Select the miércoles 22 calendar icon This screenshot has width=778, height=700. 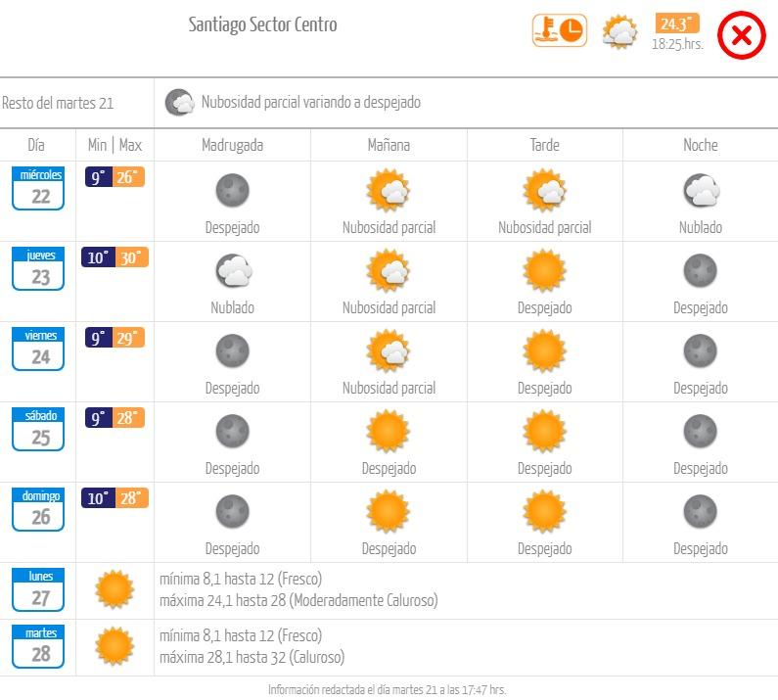pyautogui.click(x=39, y=189)
